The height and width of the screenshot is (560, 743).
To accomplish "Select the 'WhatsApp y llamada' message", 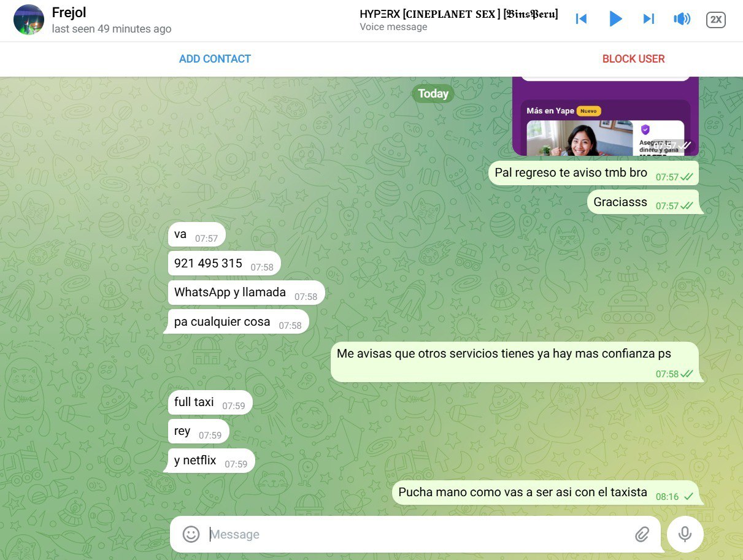I will (x=230, y=292).
